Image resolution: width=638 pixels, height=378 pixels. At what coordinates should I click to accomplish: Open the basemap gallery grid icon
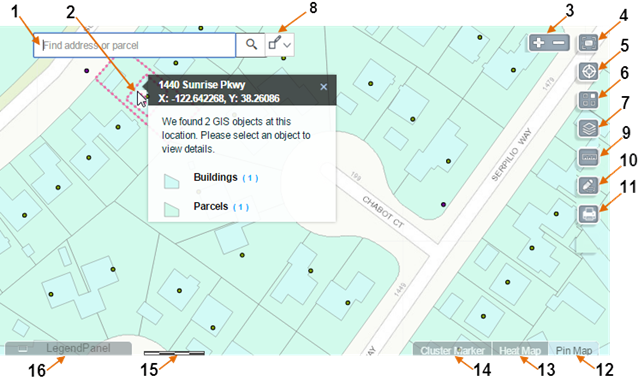[588, 100]
